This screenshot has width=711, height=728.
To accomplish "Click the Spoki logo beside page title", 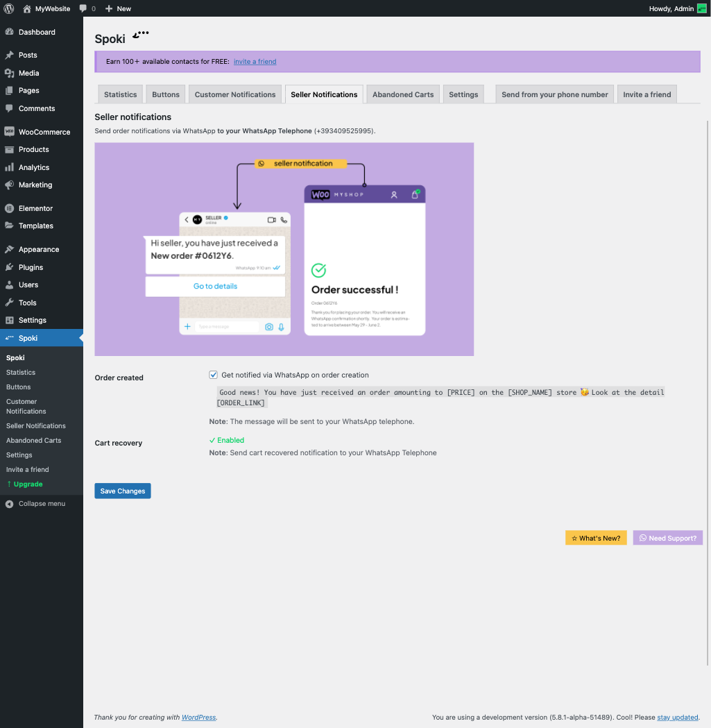I will pos(141,35).
